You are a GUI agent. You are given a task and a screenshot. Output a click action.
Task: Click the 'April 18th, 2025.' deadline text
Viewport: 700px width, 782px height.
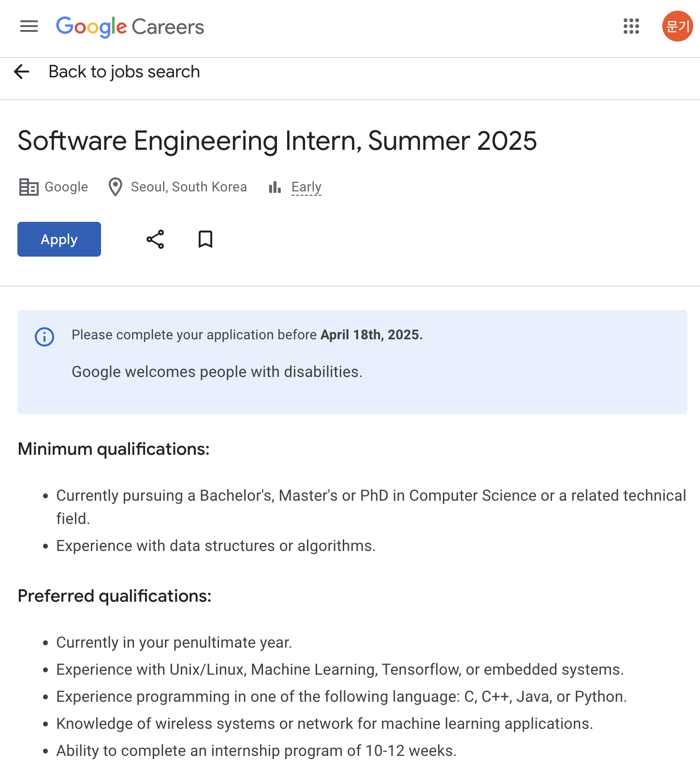point(372,335)
